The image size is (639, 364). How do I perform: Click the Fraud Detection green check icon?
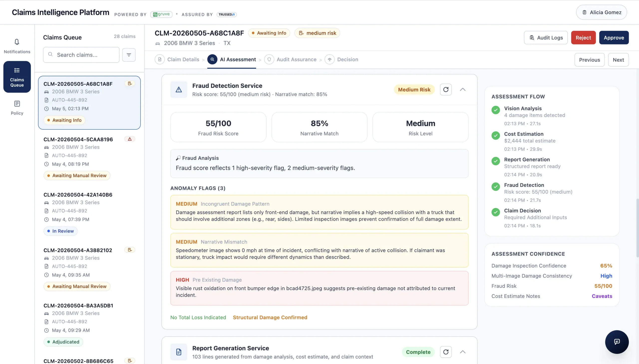click(495, 187)
